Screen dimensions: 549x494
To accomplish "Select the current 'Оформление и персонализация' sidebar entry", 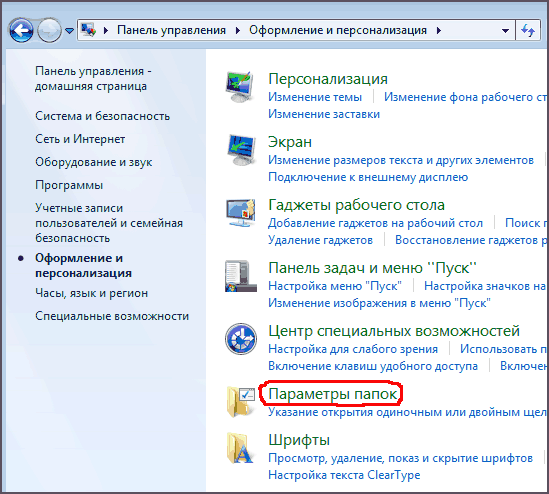I will pos(83,265).
